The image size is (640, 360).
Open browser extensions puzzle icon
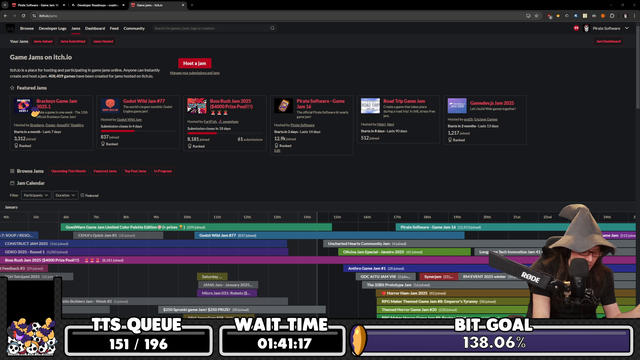click(612, 16)
